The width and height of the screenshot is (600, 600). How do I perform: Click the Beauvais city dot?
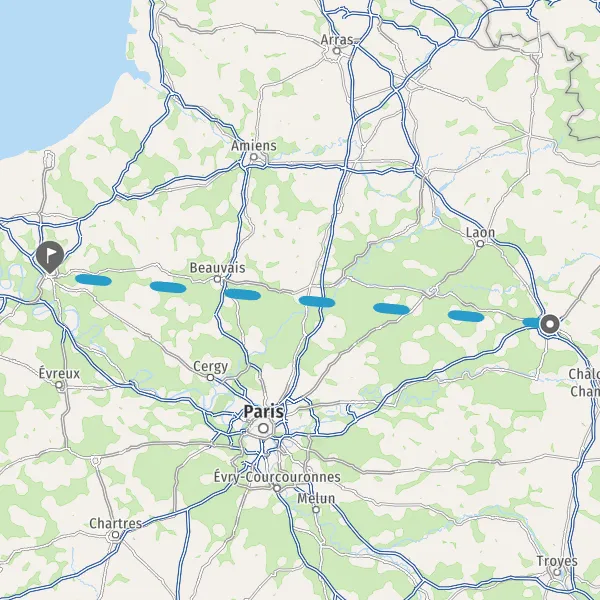pos(217,279)
